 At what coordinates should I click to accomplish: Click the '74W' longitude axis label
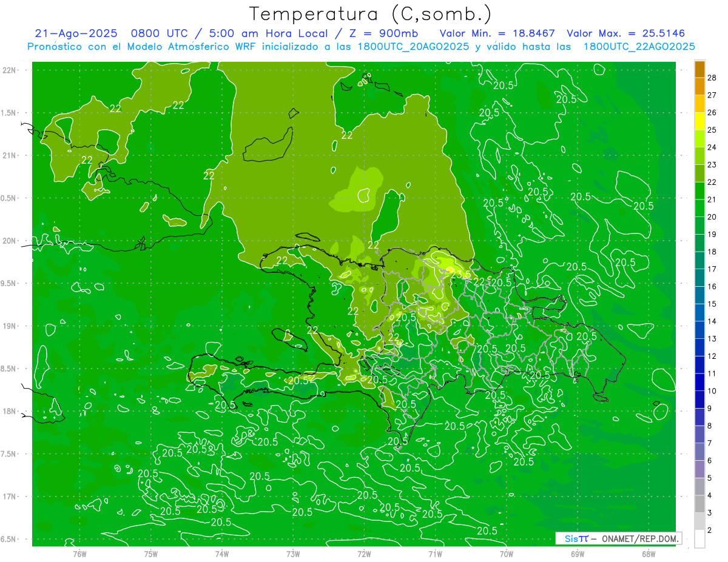pyautogui.click(x=222, y=554)
